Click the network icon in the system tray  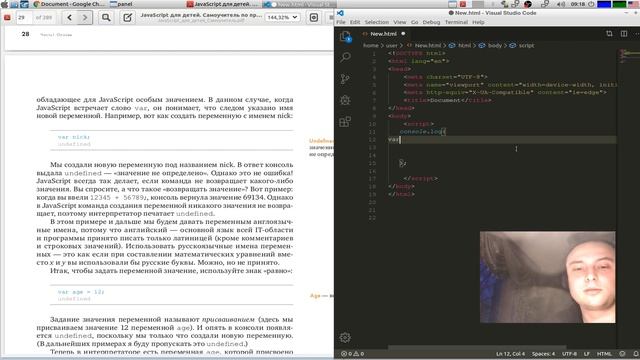(x=545, y=4)
